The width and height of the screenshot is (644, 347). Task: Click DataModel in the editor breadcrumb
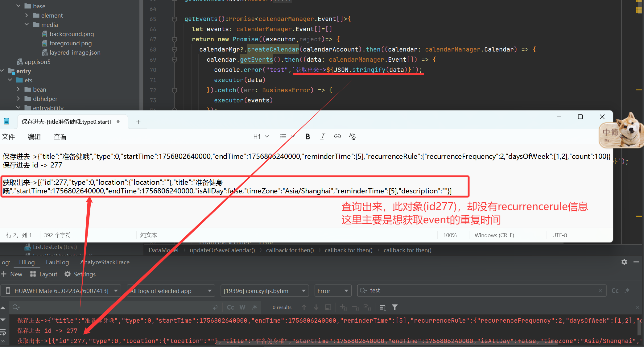click(x=163, y=250)
